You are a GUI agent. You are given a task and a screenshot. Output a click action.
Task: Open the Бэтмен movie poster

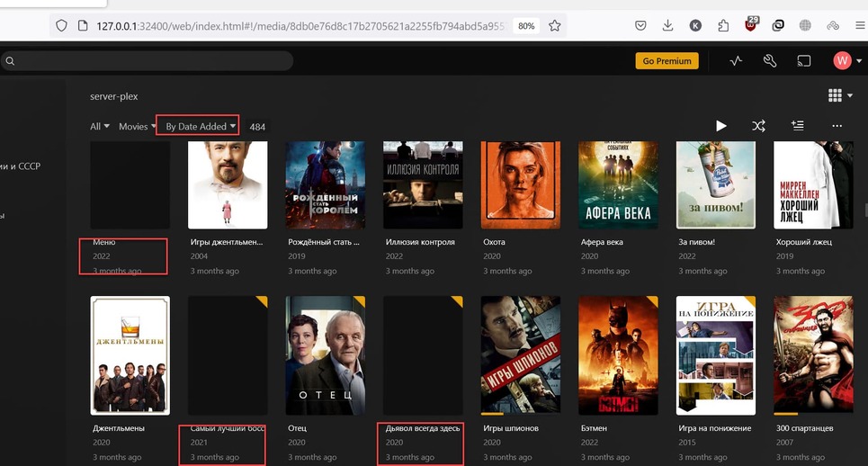pyautogui.click(x=618, y=355)
